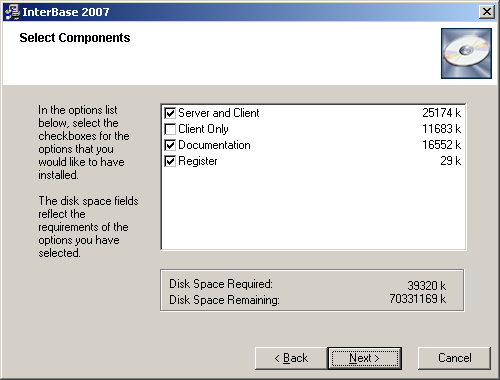Uncheck the Server and Client checkbox

click(170, 113)
